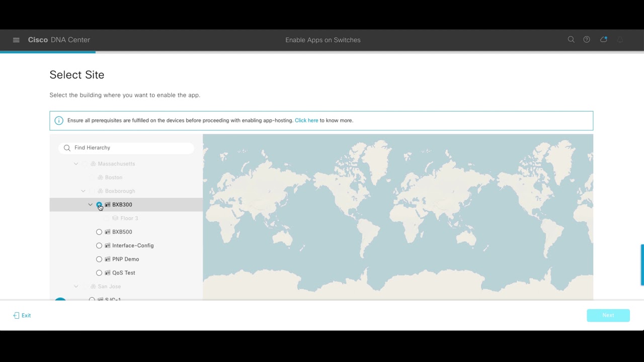The height and width of the screenshot is (362, 644).
Task: Click the search magnifier in header
Action: [x=571, y=39]
